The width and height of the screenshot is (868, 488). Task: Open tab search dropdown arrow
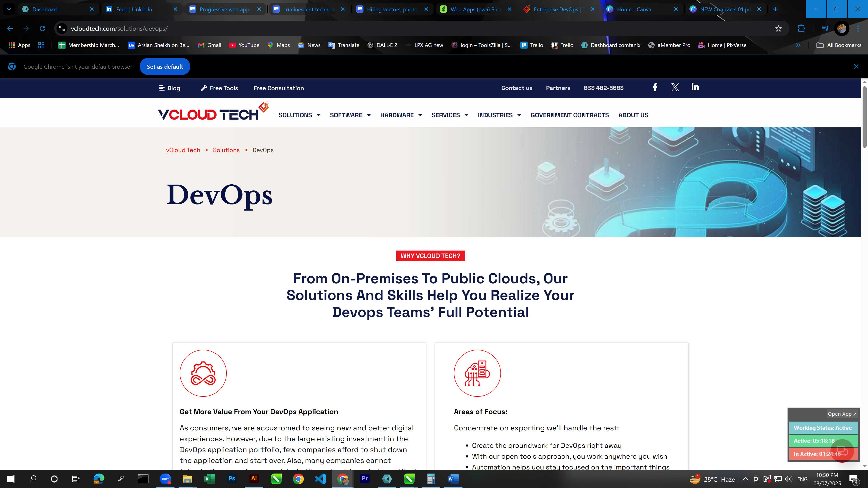(x=9, y=9)
